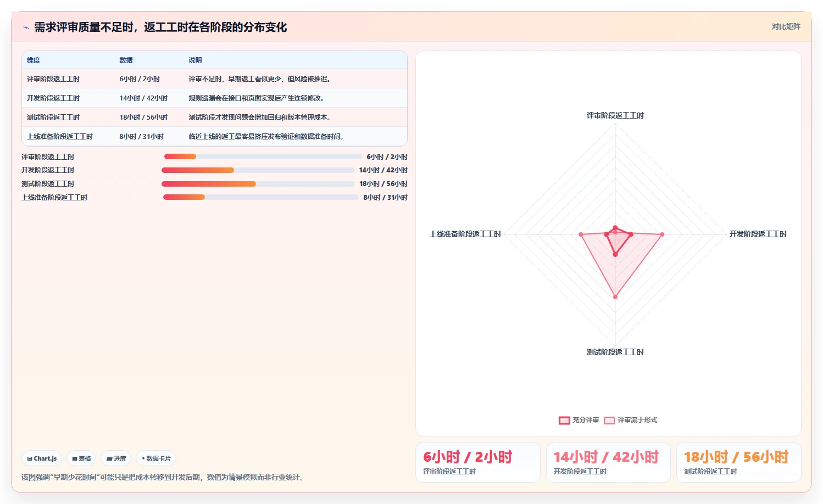Click radar axis label 开发阶段返工工时

758,234
